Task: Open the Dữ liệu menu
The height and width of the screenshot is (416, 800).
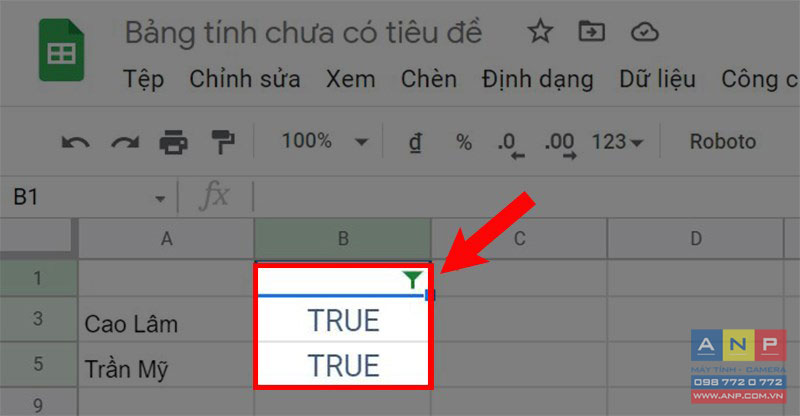Action: click(x=657, y=79)
